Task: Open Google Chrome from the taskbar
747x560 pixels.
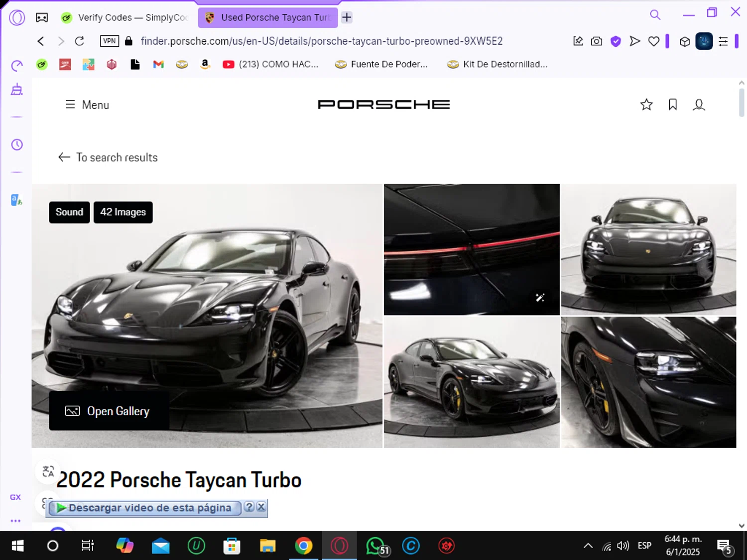Action: pos(303,546)
